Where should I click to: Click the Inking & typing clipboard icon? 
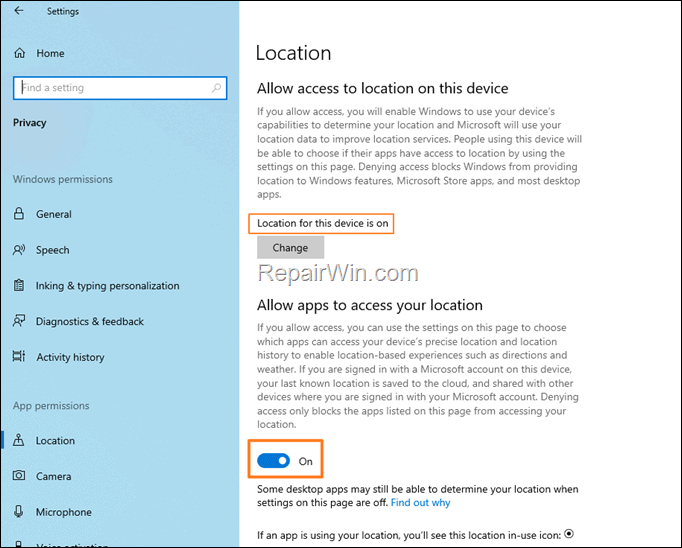coord(19,285)
